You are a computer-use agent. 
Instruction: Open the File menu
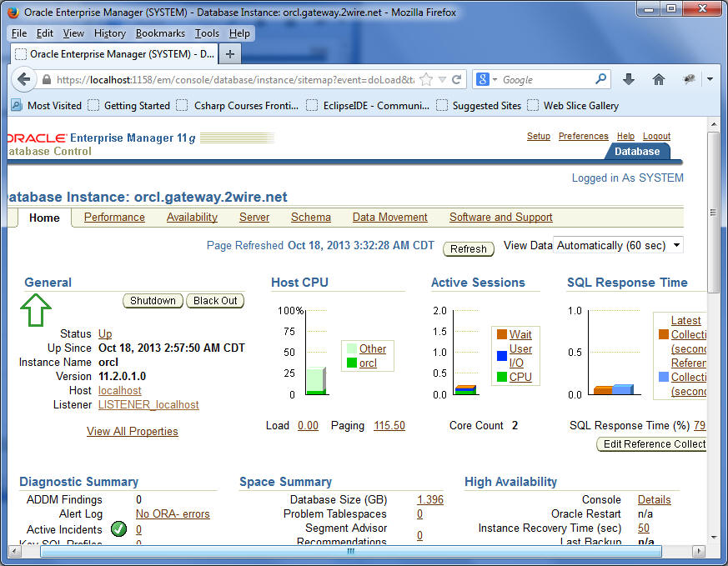[19, 33]
